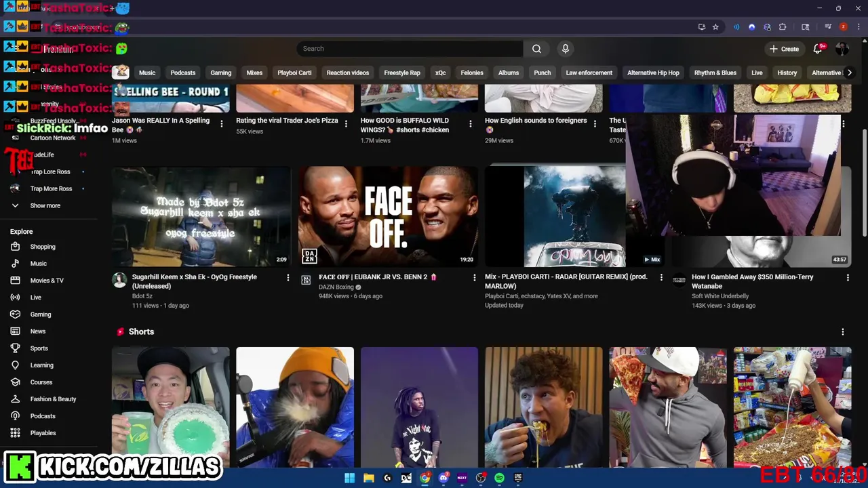Image resolution: width=868 pixels, height=488 pixels.
Task: Open options menu for Sugarhill Keem video
Action: (288, 278)
